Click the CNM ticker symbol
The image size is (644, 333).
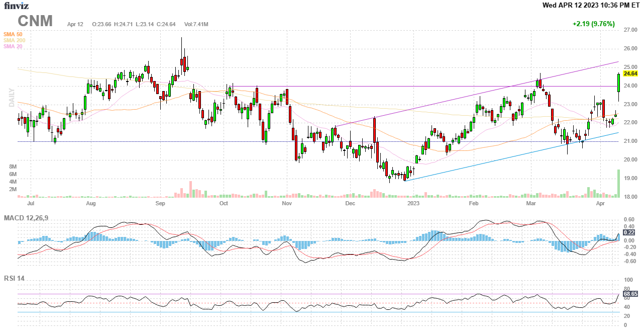tap(35, 21)
